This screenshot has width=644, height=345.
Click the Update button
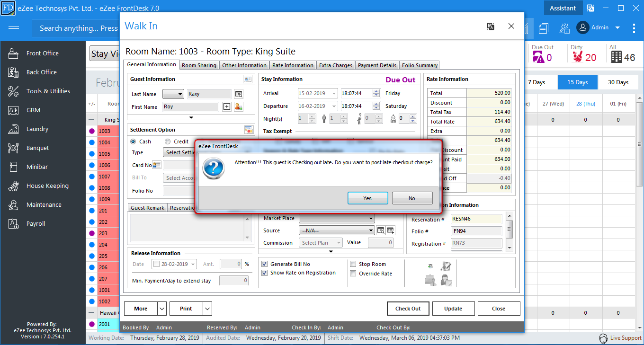pos(453,309)
